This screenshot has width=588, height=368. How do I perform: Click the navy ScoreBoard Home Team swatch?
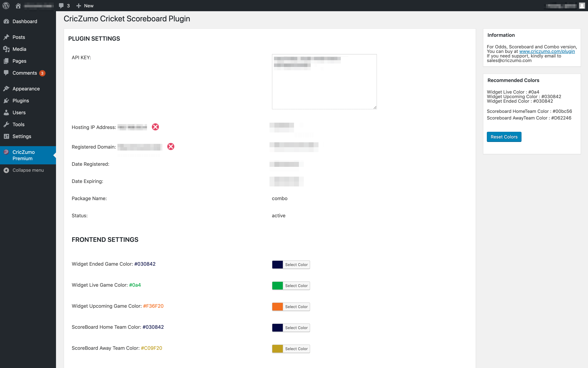278,328
